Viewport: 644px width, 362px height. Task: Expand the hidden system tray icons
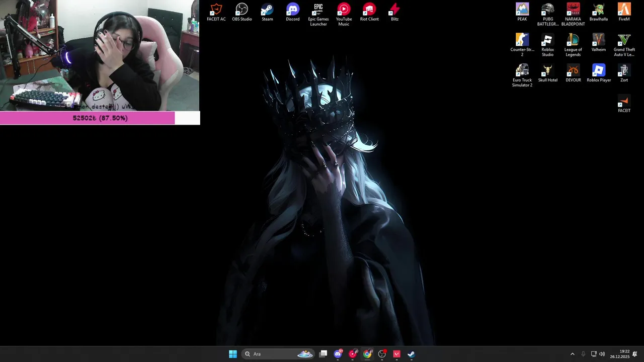point(572,354)
